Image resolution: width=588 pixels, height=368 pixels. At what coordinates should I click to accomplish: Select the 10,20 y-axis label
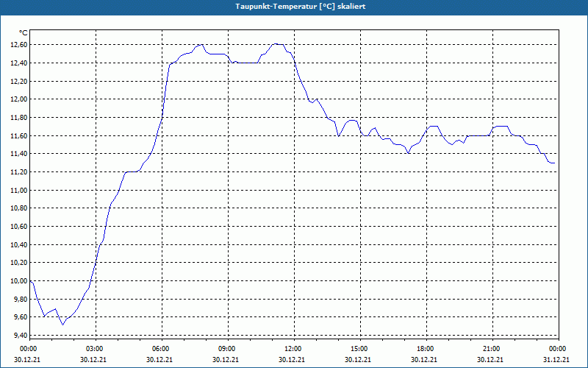pyautogui.click(x=20, y=263)
